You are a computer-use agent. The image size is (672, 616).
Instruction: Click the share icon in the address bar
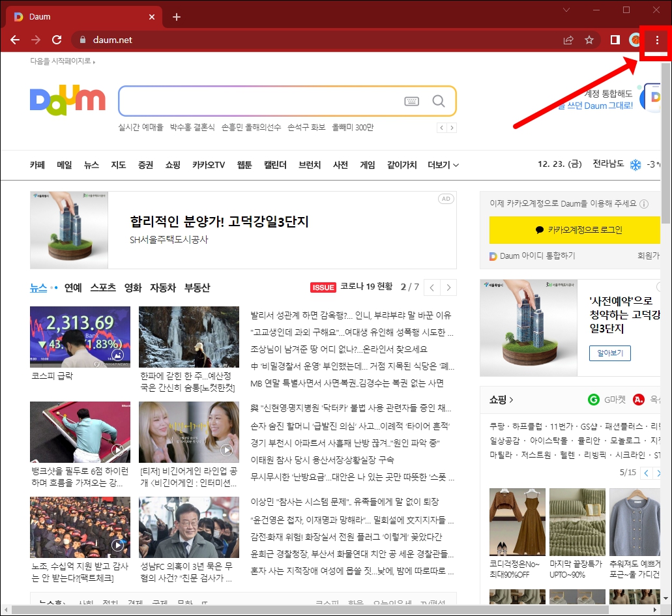coord(568,39)
